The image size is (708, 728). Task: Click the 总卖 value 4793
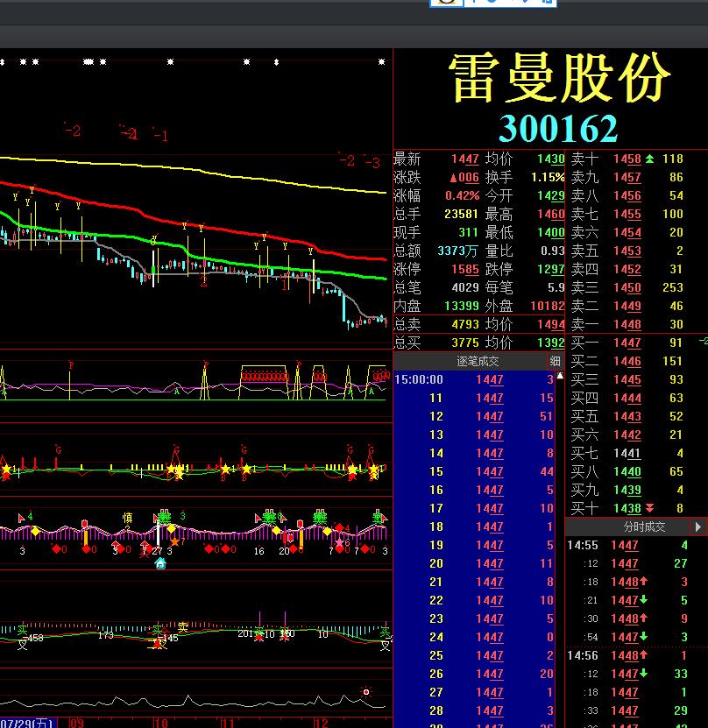tap(464, 324)
